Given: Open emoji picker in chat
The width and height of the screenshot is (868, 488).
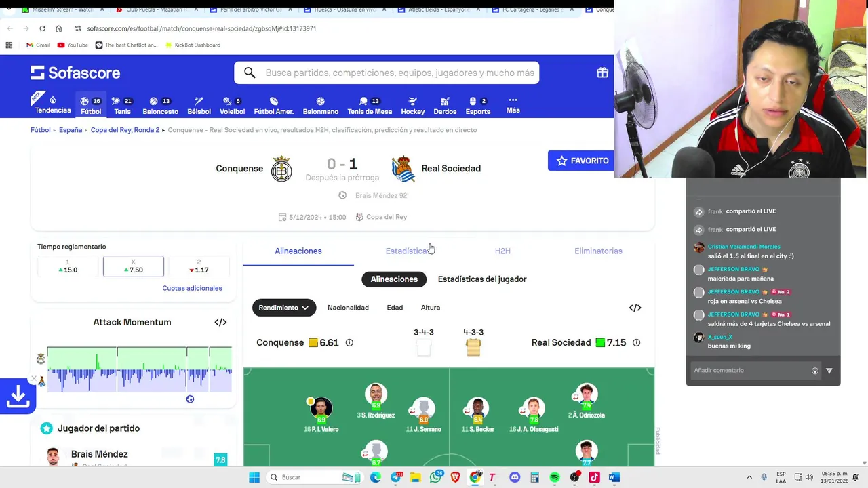Looking at the screenshot, I should click(x=814, y=371).
